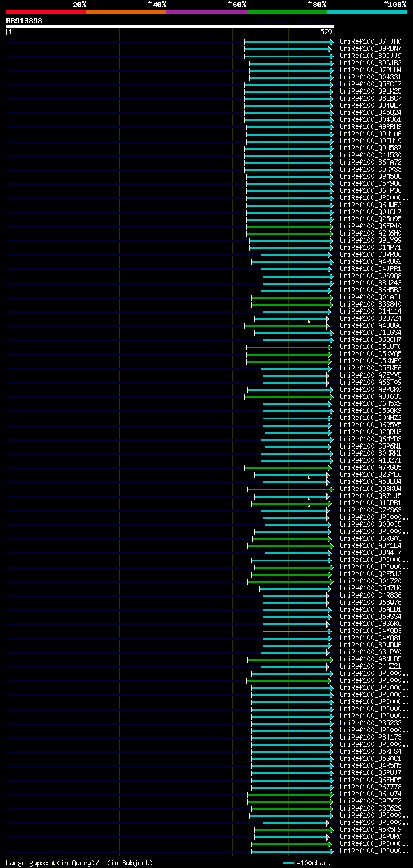The width and height of the screenshot is (413, 868).
Task: Open hit UniRef100_Q0D0I5
Action: [370, 524]
